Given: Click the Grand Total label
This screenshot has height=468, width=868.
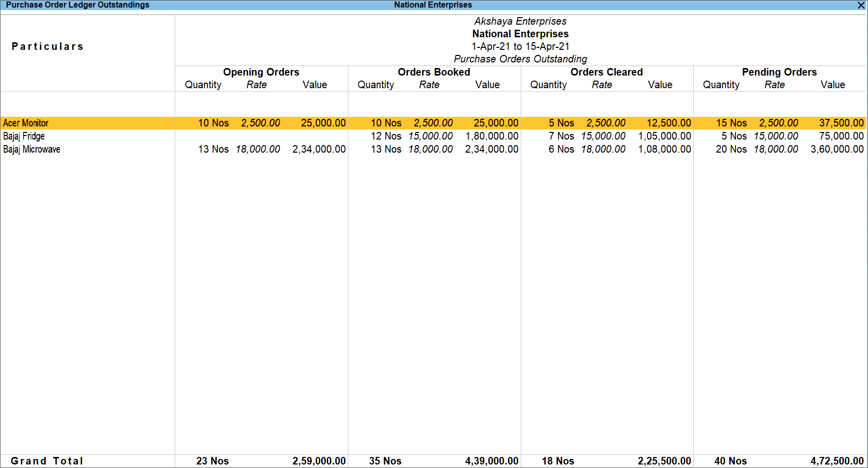Looking at the screenshot, I should [x=47, y=461].
